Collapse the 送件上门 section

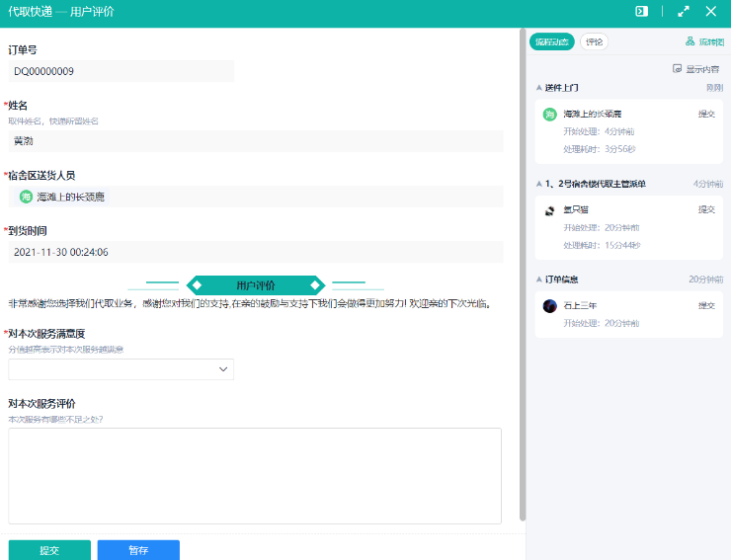pos(539,88)
